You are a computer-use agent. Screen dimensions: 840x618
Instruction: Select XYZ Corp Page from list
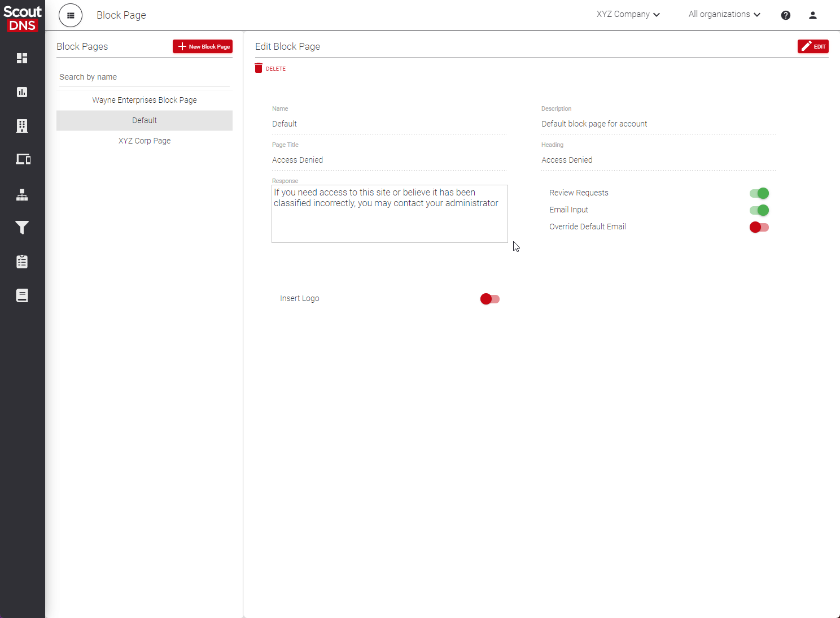tap(145, 141)
